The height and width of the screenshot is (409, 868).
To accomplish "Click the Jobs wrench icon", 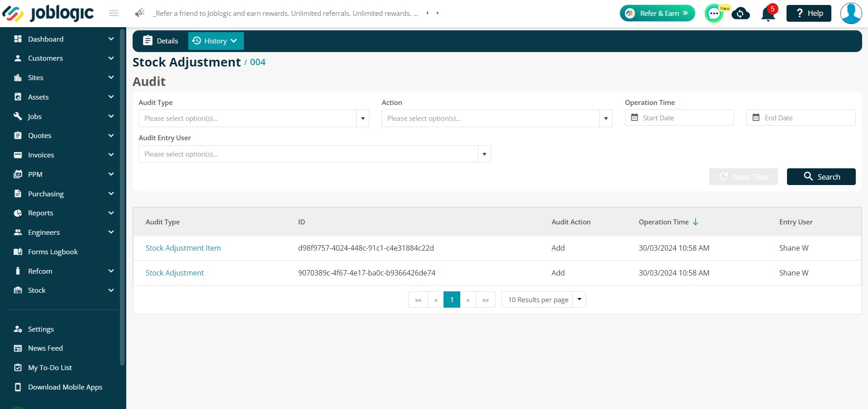I will coord(18,116).
